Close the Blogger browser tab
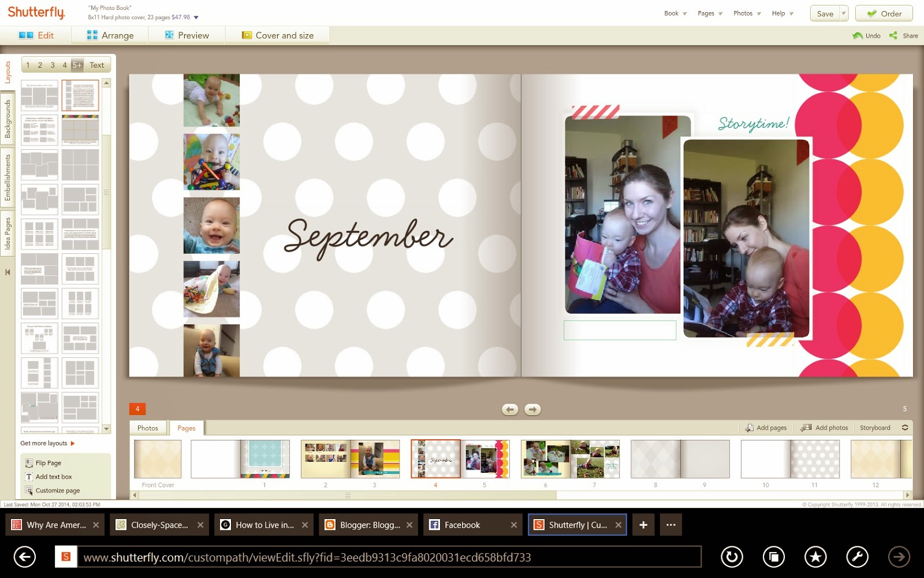 click(409, 525)
